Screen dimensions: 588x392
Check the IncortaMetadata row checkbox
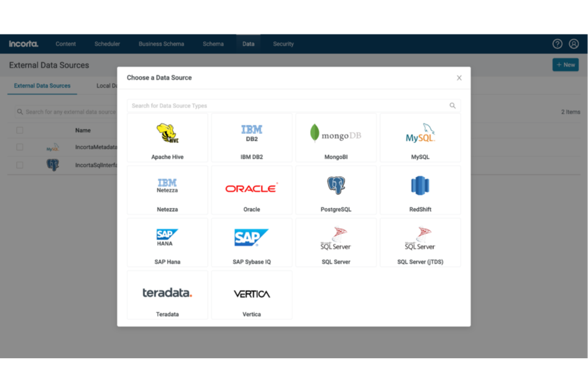(19, 147)
